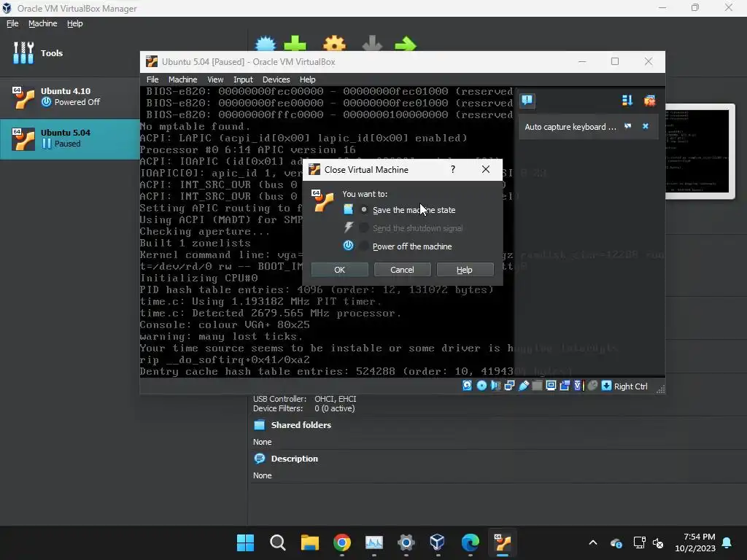Click Help button in Close Virtual Machine dialog
747x560 pixels.
[465, 270]
